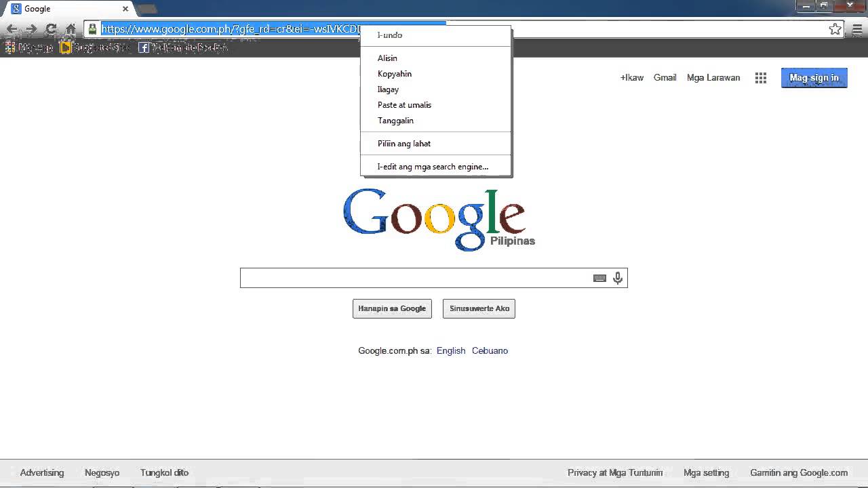
Task: Click the Hanapin sa Google button
Action: 392,308
